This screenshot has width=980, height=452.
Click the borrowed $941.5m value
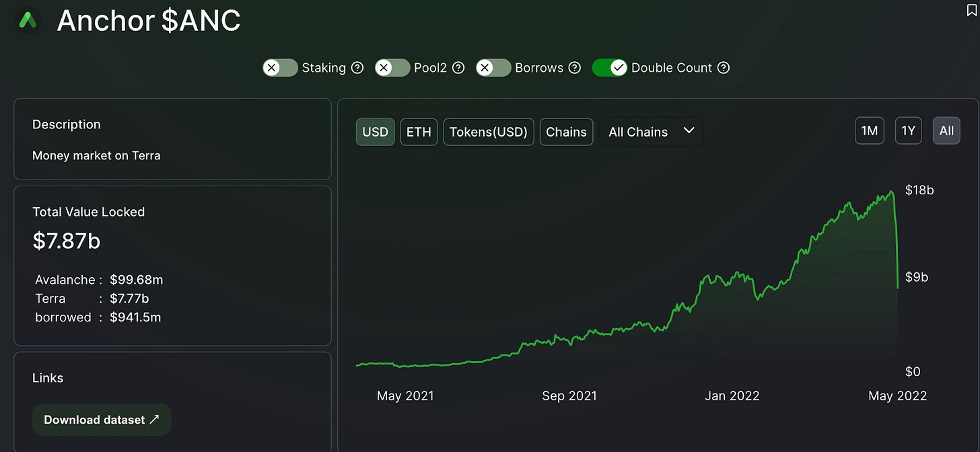135,317
